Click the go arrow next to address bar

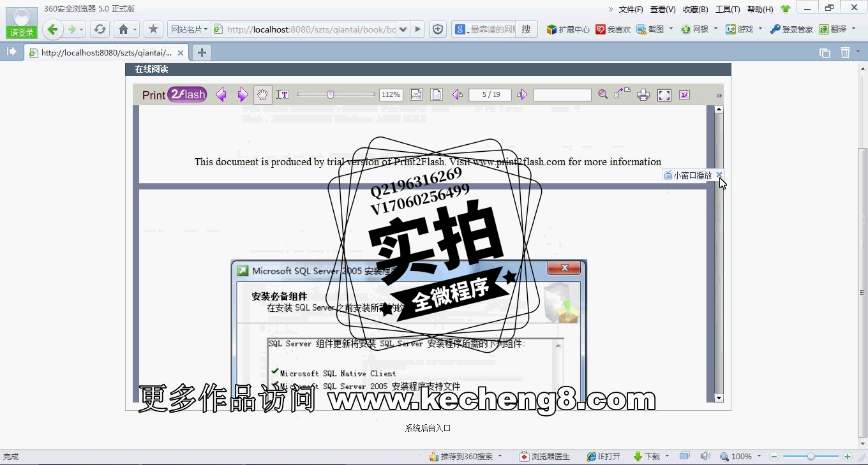click(x=417, y=29)
